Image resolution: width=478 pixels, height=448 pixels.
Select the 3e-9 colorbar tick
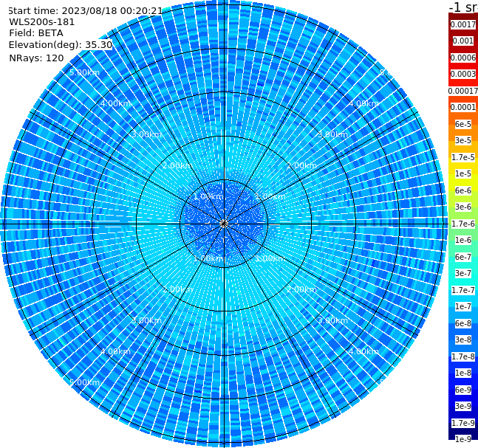pos(463,406)
